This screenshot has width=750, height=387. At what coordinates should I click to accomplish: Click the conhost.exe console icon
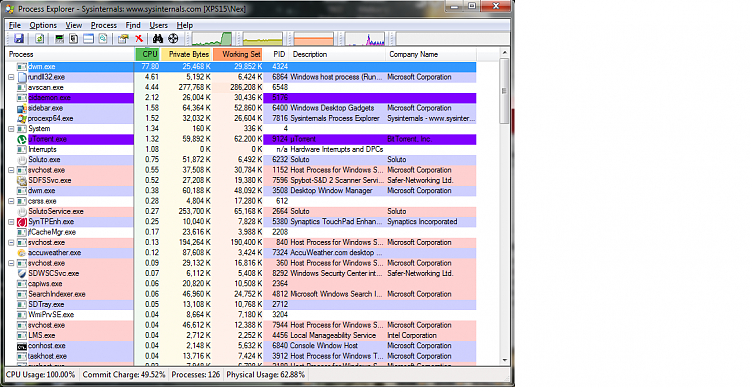(22, 346)
